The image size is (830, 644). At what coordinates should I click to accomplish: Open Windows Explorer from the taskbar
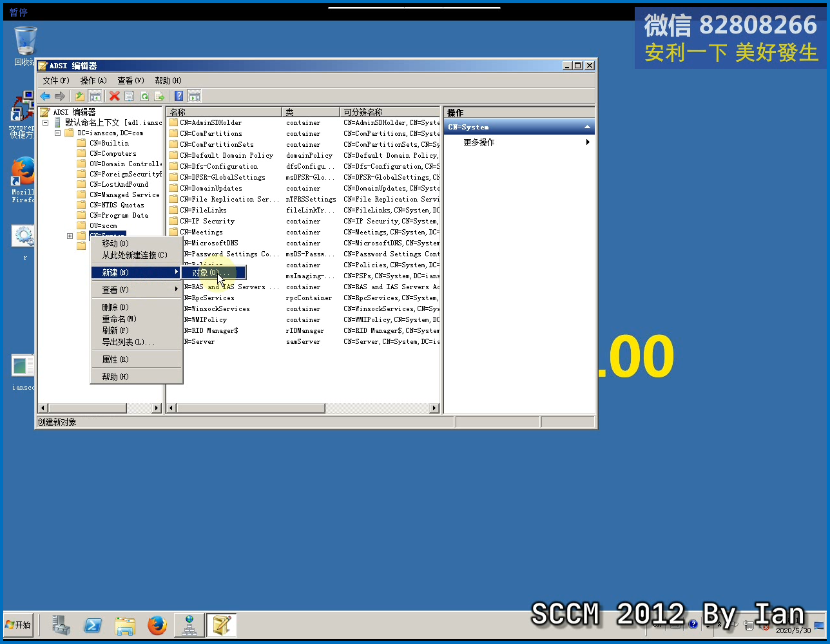125,625
